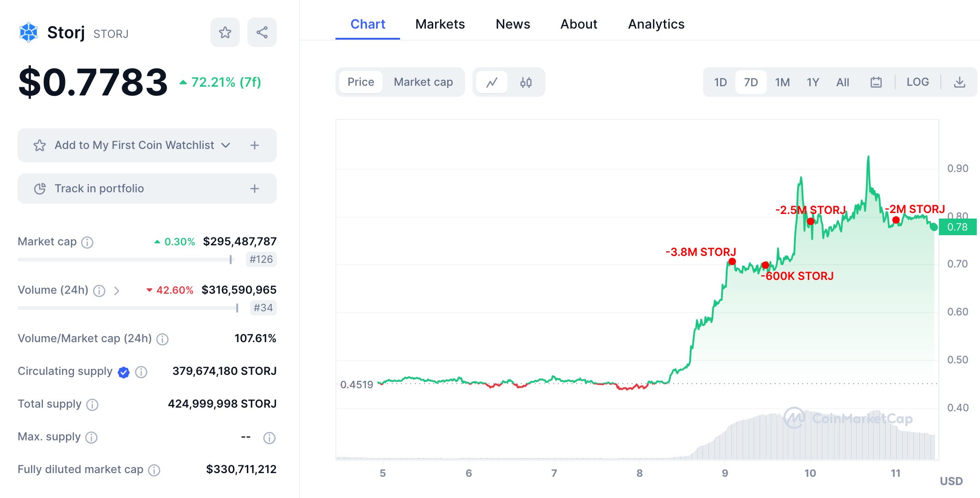Open the calendar date range picker
Viewport: 980px width, 498px height.
876,83
